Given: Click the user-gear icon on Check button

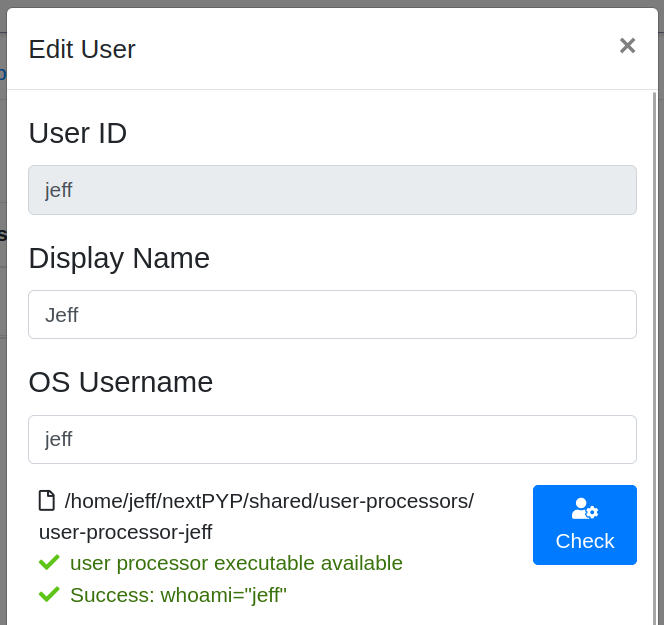Looking at the screenshot, I should 584,509.
